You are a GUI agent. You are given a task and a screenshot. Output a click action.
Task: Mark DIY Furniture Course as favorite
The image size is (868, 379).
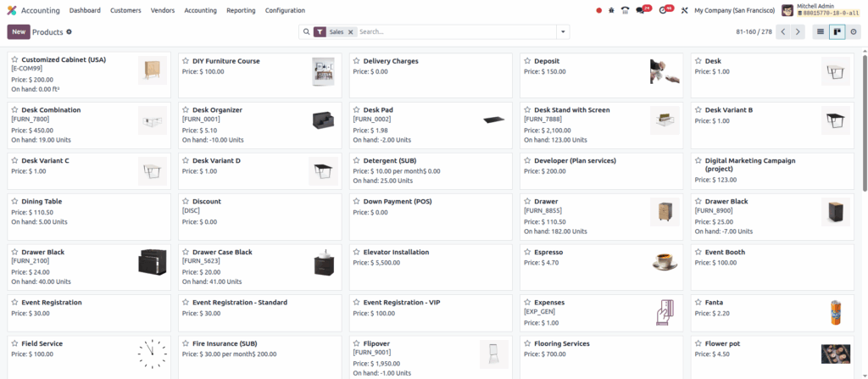186,61
